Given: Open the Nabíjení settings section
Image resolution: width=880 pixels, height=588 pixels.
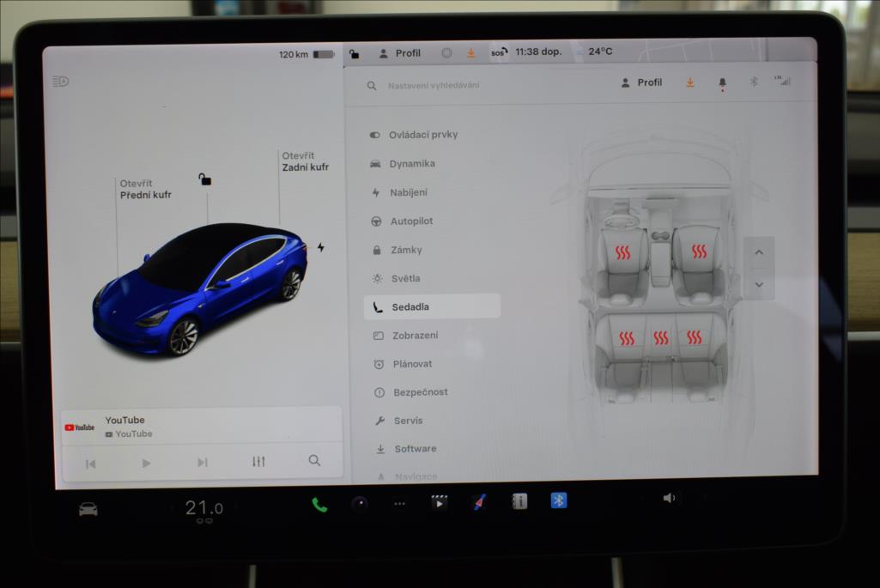Looking at the screenshot, I should coord(408,192).
